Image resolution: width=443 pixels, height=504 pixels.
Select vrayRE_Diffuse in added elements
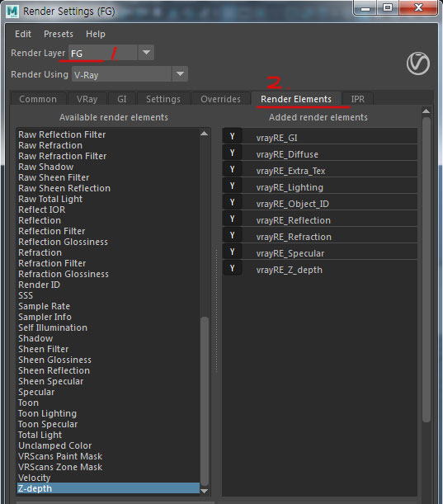[287, 154]
